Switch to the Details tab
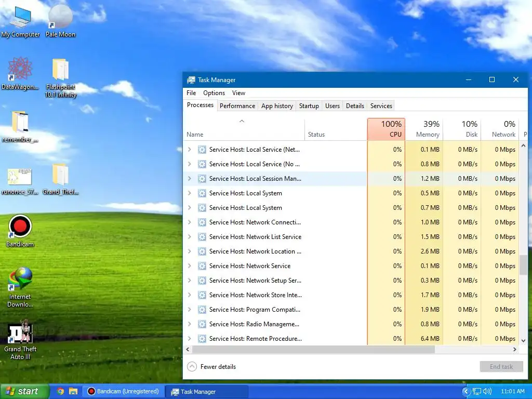Image resolution: width=532 pixels, height=399 pixels. [355, 106]
